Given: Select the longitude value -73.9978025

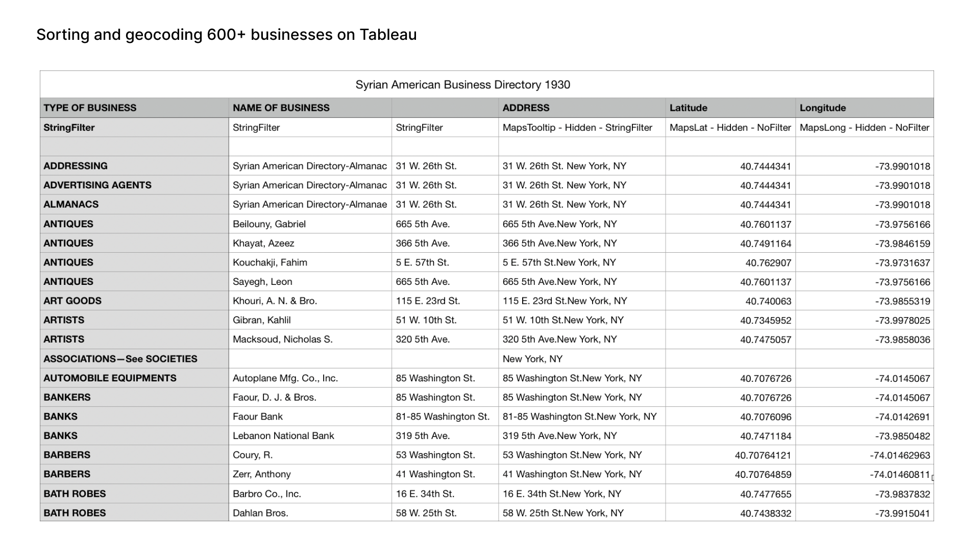Looking at the screenshot, I should coord(902,321).
